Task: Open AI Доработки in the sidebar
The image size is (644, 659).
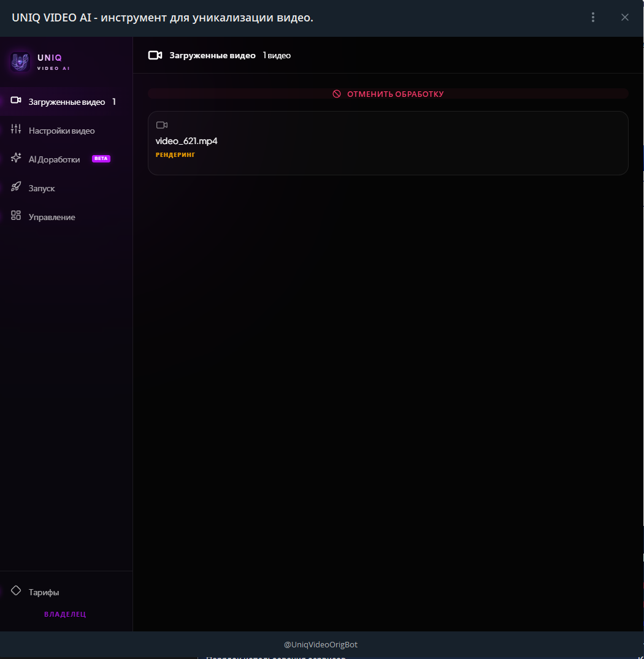Action: click(x=66, y=159)
